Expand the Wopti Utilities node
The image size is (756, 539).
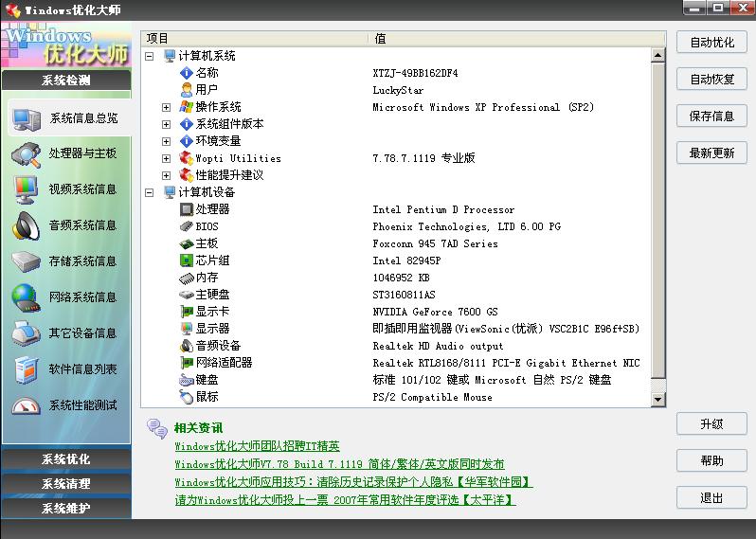pos(167,158)
